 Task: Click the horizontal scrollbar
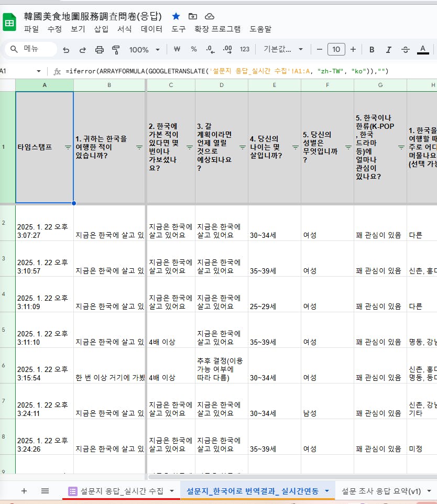(x=292, y=477)
